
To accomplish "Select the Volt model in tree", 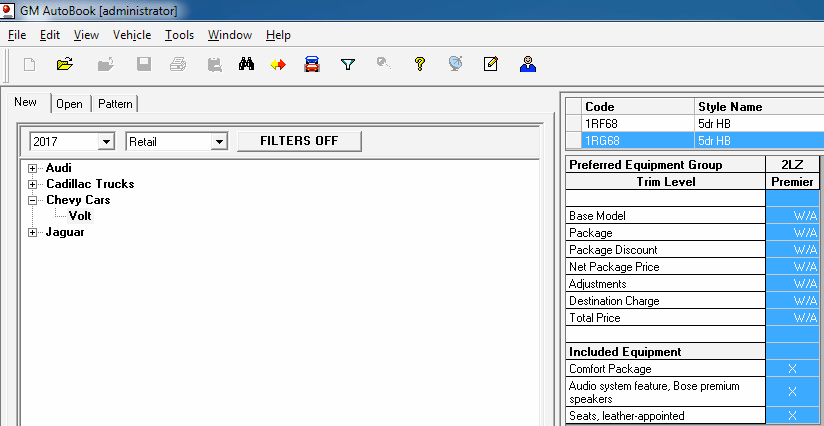I will pos(81,216).
